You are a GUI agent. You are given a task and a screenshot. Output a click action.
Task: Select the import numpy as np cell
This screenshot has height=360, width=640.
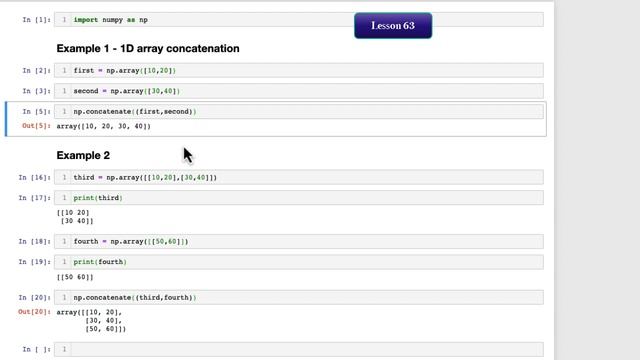pyautogui.click(x=299, y=20)
